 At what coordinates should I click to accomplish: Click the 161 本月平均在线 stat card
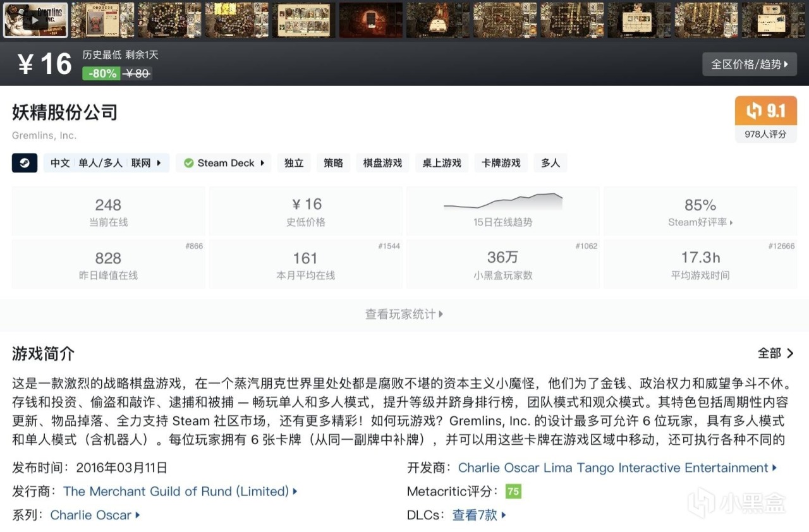click(x=305, y=264)
